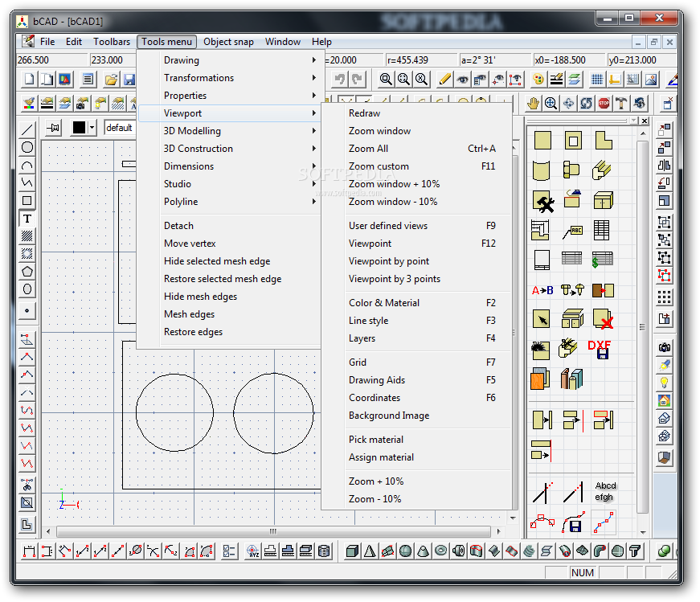Image resolution: width=700 pixels, height=602 pixels.
Task: Select the Line drawing tool
Action: (27, 129)
